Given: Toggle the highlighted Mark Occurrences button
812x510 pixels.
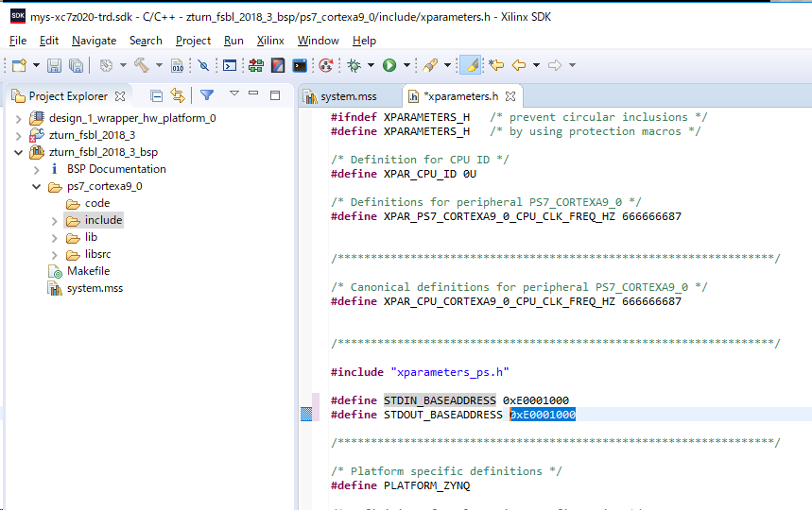Looking at the screenshot, I should [x=469, y=65].
